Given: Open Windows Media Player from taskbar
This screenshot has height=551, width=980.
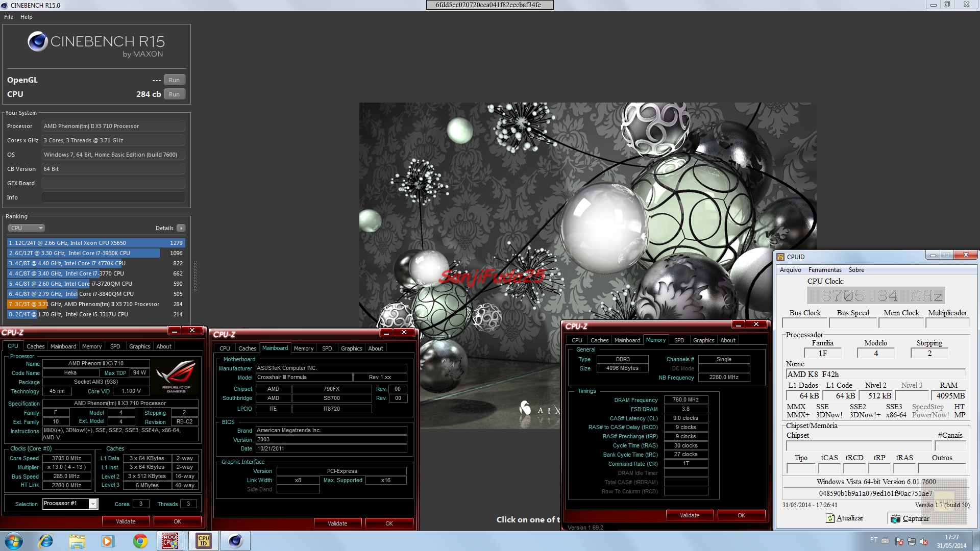Looking at the screenshot, I should [108, 541].
